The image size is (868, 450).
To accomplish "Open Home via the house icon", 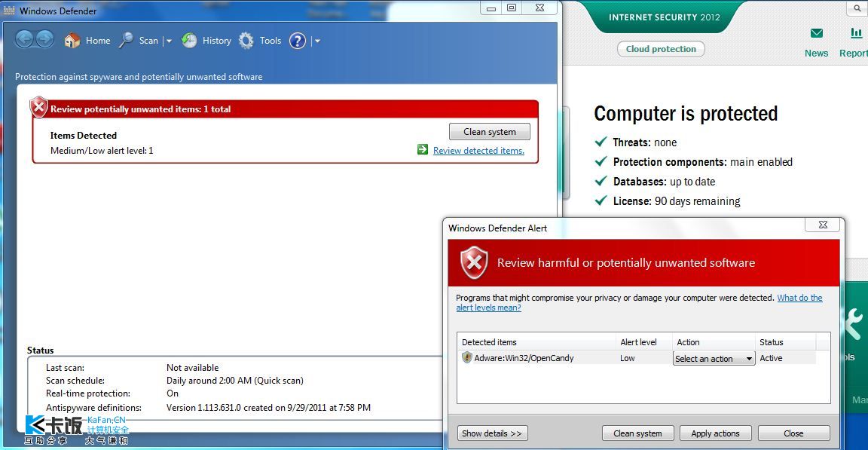I will tap(72, 41).
